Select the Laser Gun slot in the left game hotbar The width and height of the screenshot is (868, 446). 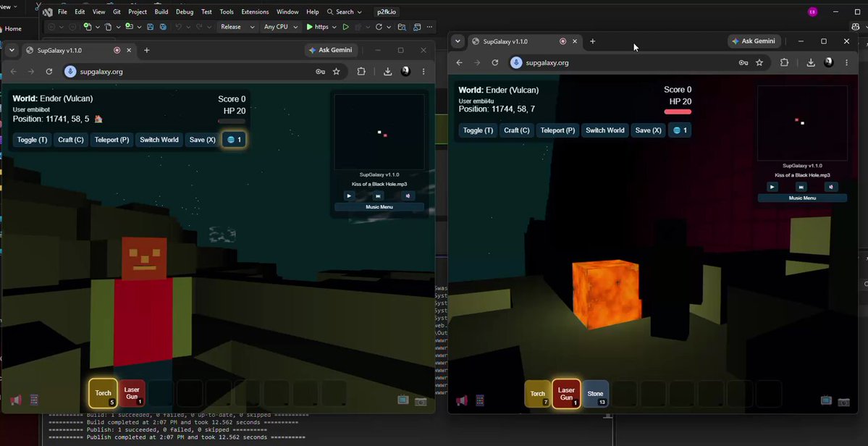[132, 393]
